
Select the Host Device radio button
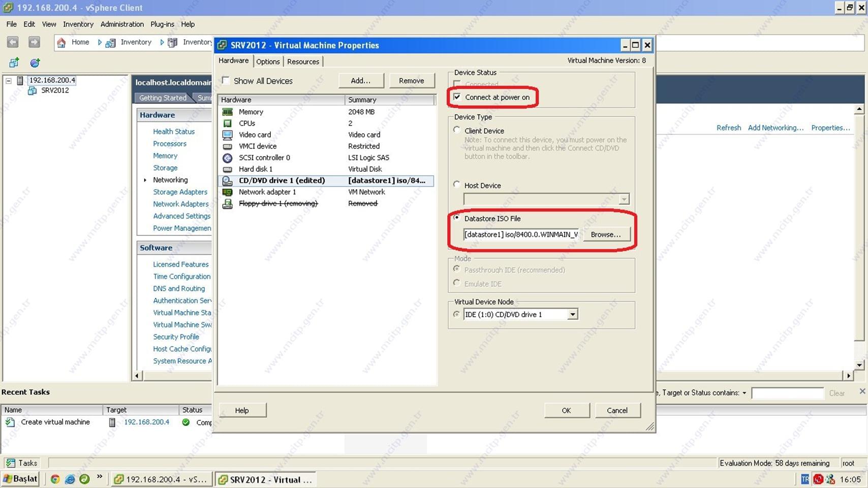click(457, 185)
